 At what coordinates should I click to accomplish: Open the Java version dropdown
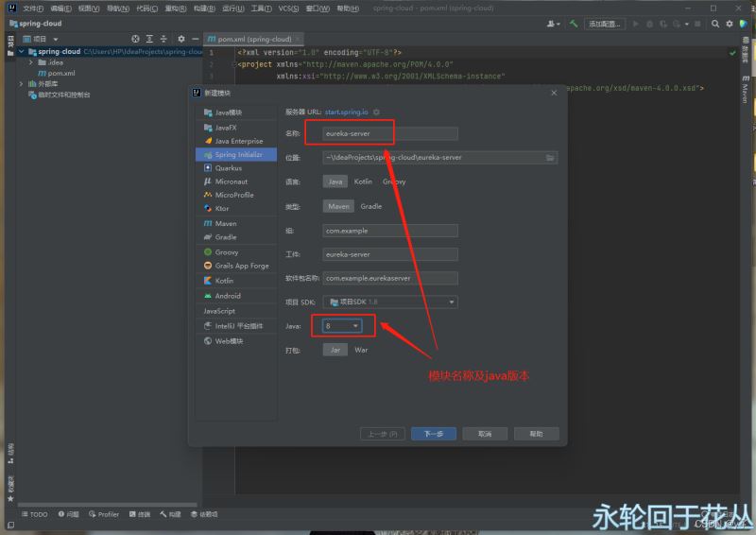[342, 326]
